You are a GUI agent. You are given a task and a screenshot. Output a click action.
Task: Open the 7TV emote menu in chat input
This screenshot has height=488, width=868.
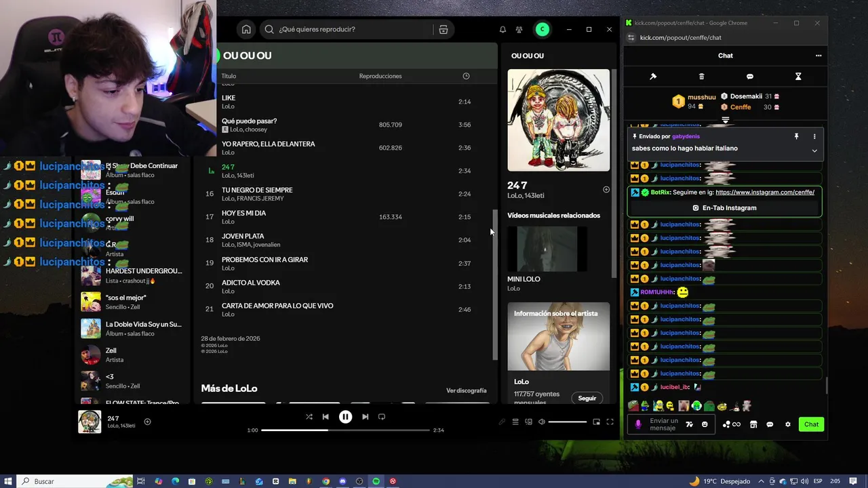[x=690, y=424]
